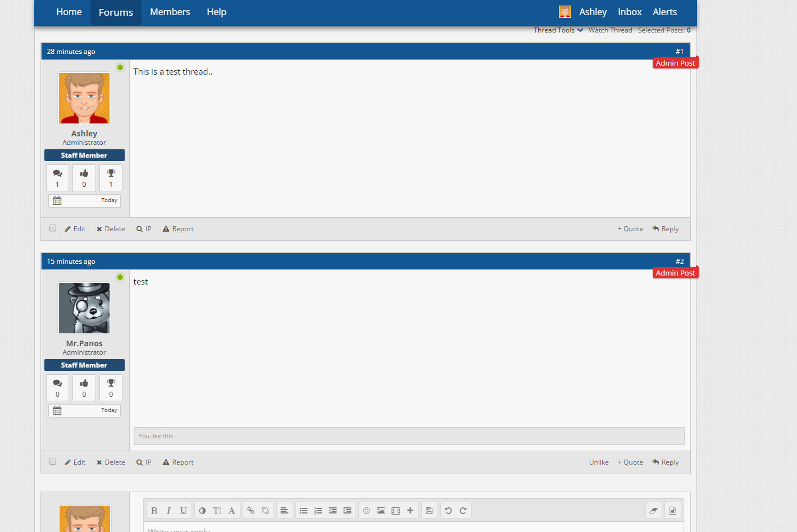
Task: Undo last edit in the reply editor
Action: pos(448,511)
